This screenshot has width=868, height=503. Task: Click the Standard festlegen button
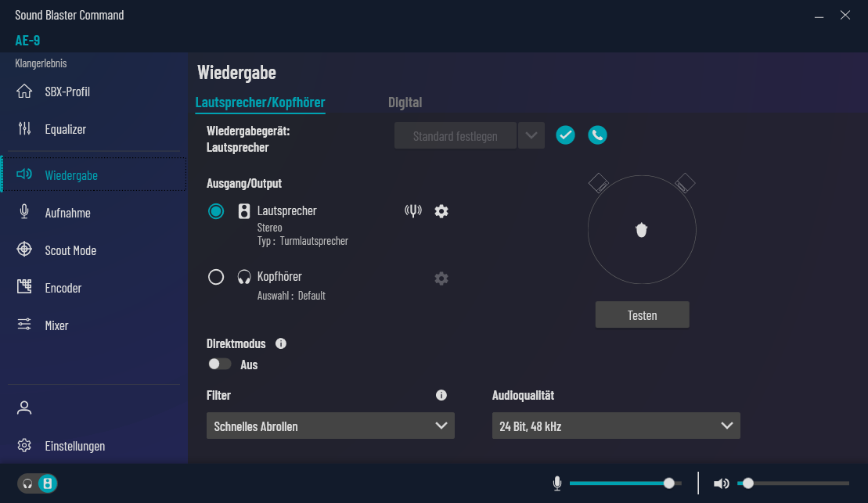[x=455, y=135]
